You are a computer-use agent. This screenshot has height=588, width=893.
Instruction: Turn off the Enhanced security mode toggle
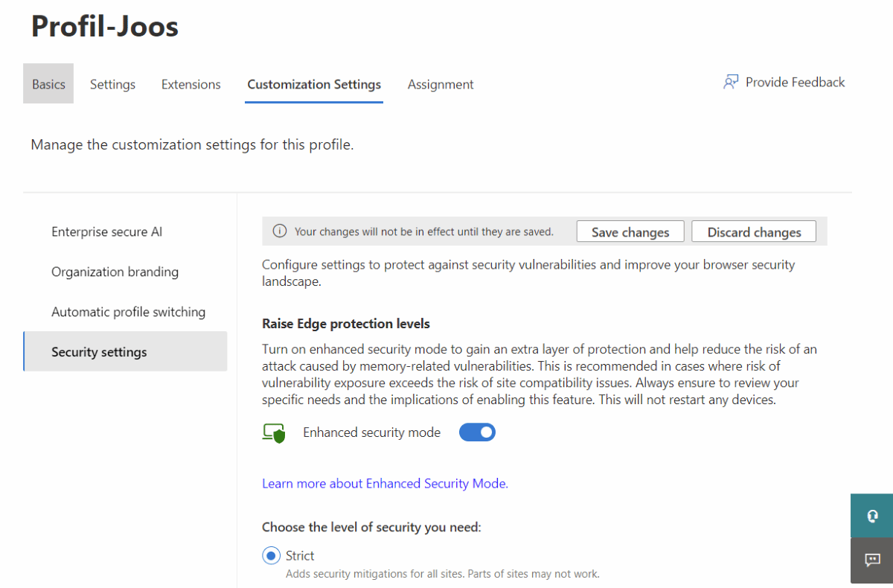(x=477, y=432)
